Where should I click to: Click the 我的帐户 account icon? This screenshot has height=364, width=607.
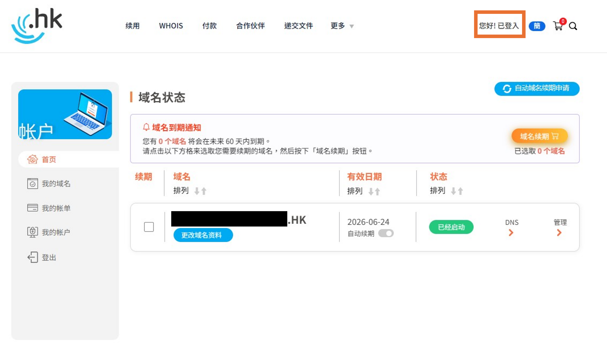coord(32,232)
